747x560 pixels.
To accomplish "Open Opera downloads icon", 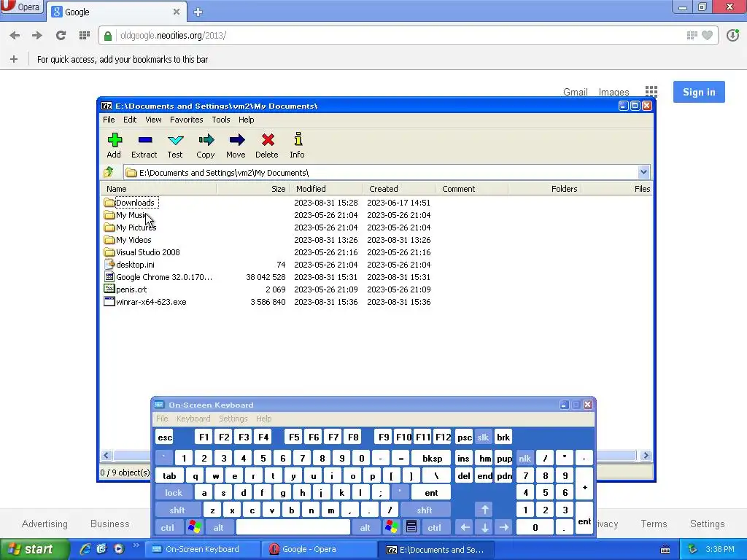I will point(732,35).
